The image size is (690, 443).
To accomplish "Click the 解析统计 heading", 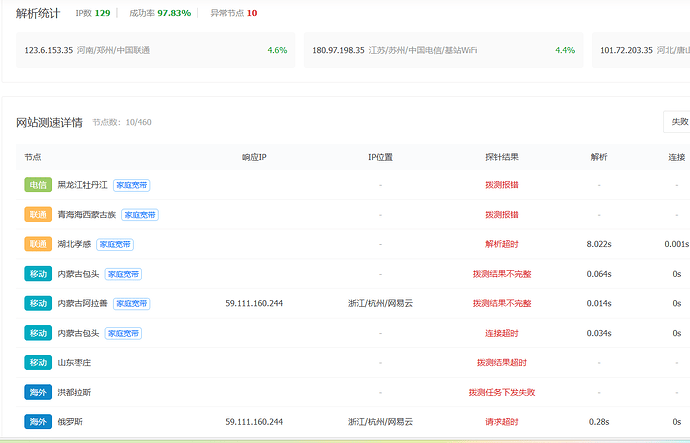I will coord(38,13).
